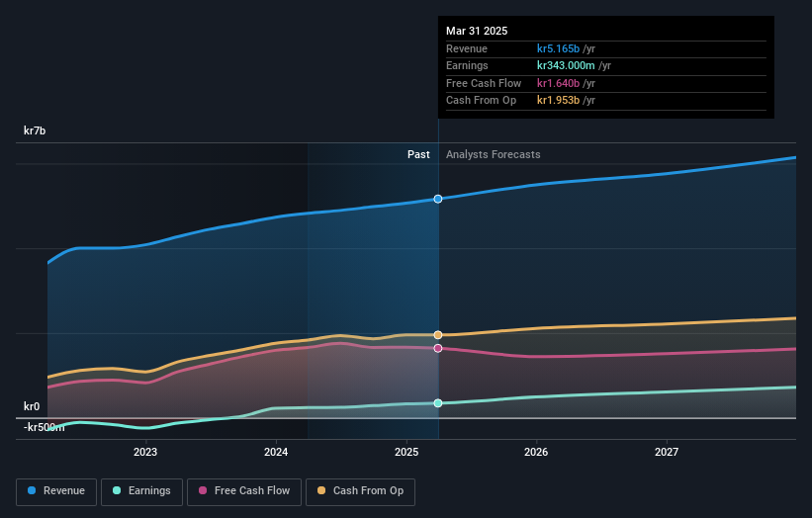Click the blue Revenue legend dot
This screenshot has height=518, width=812.
[x=32, y=490]
